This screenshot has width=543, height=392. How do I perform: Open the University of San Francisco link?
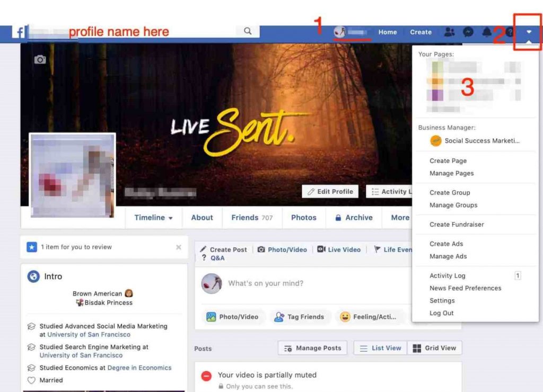point(89,335)
